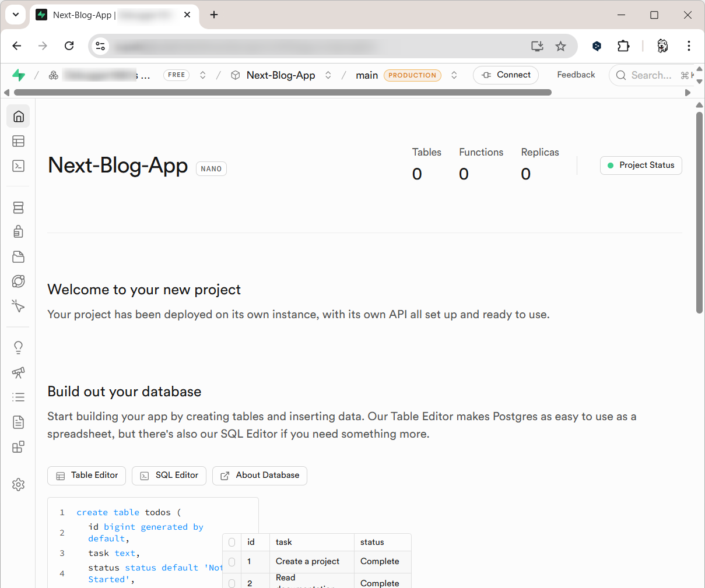Screen dimensions: 705x588
Task: Open Authentication lock icon in sidebar
Action: click(x=19, y=232)
